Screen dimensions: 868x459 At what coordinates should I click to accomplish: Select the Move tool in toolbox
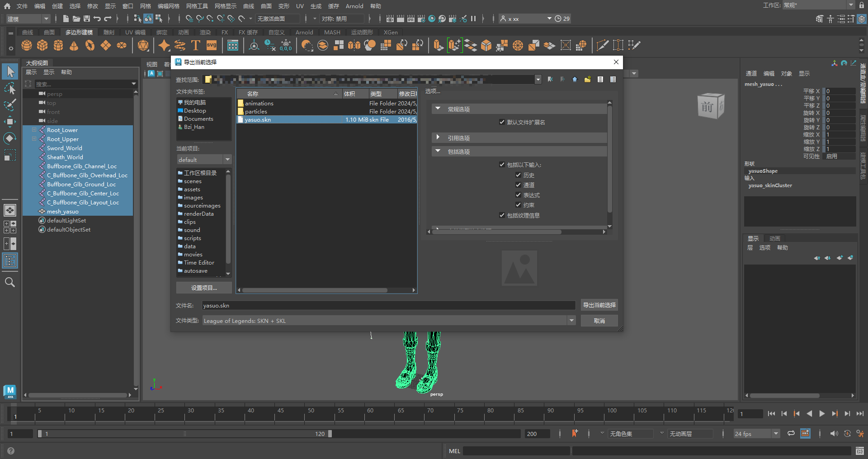click(10, 122)
